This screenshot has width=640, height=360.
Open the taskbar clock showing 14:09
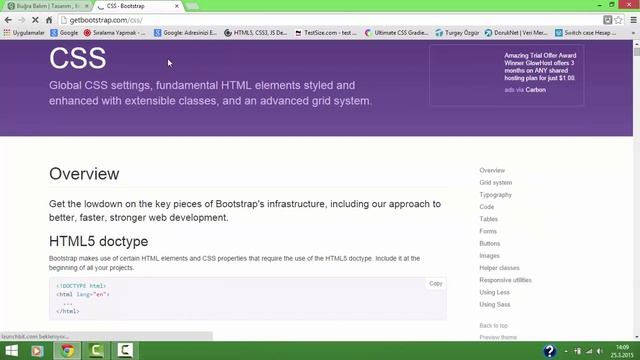(622, 351)
